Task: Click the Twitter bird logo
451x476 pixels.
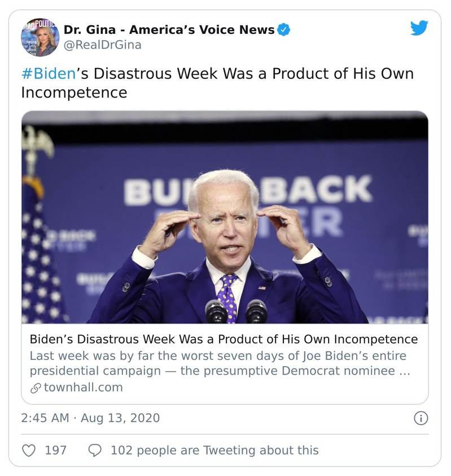Action: 419,28
